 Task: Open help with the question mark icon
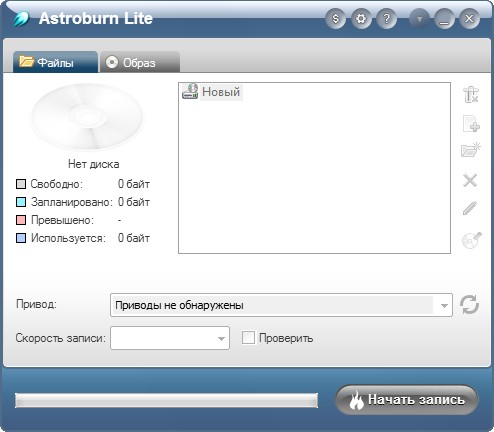coord(386,19)
